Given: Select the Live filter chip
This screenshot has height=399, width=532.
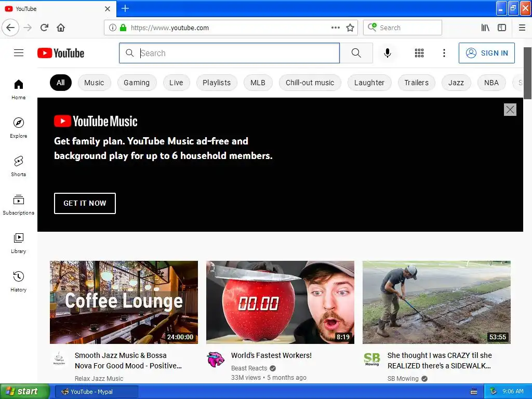Looking at the screenshot, I should [x=177, y=83].
